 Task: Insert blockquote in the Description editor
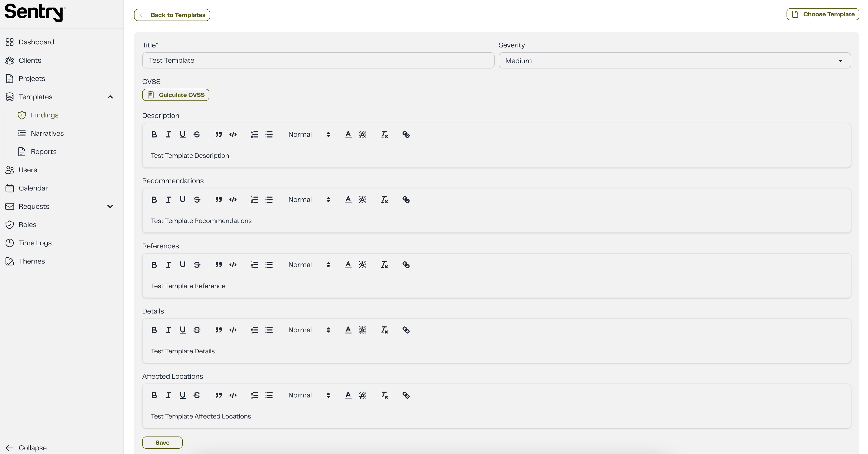(x=218, y=134)
